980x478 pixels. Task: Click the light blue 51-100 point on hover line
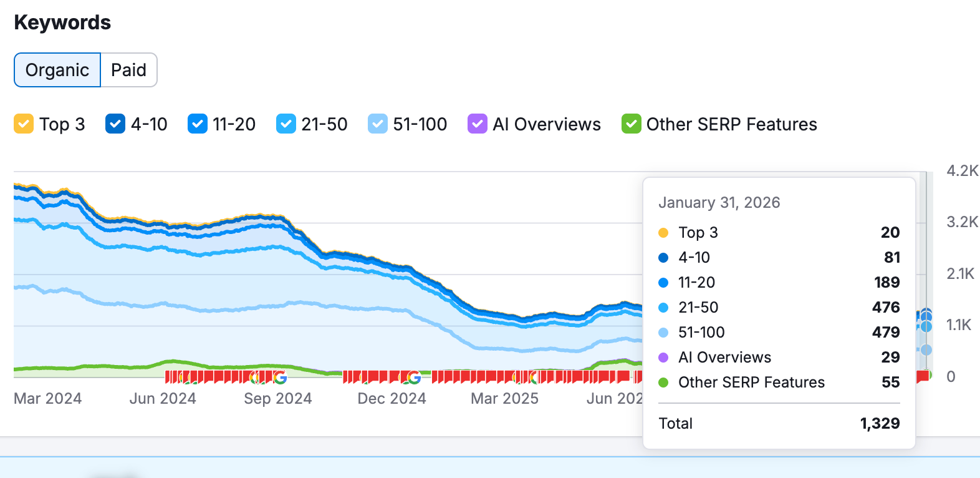(926, 350)
